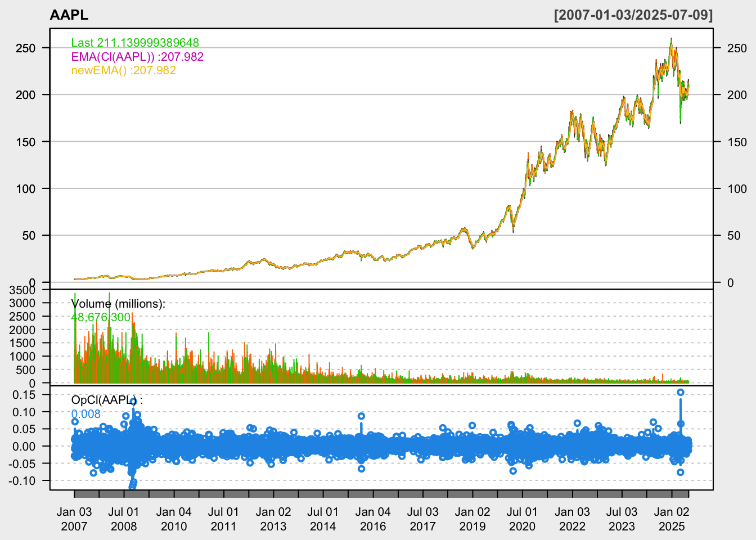This screenshot has width=756, height=540.
Task: Select the date range label 2007-01-03/2025-07-09
Action: [x=633, y=15]
